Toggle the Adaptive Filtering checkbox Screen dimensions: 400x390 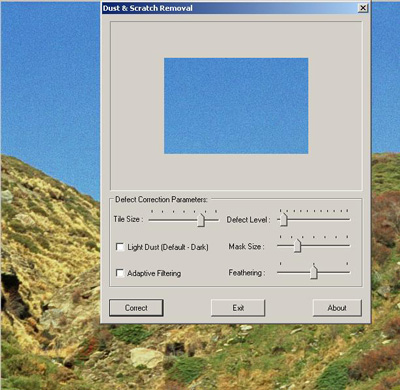pyautogui.click(x=120, y=273)
